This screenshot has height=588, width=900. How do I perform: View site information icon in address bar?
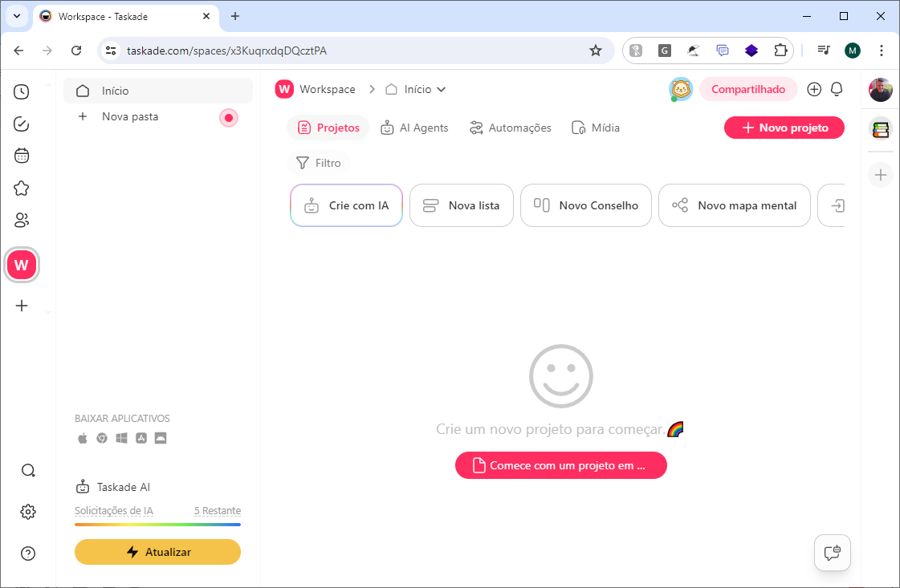pyautogui.click(x=111, y=51)
